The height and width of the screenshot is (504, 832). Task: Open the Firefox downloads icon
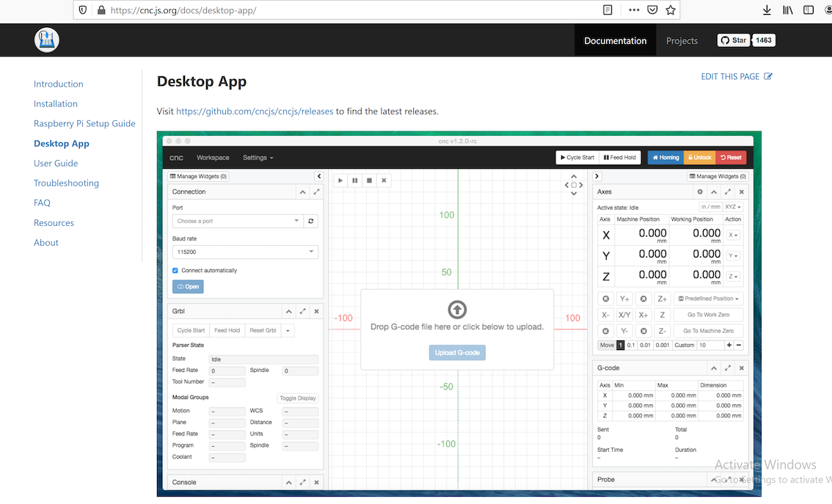click(x=767, y=10)
